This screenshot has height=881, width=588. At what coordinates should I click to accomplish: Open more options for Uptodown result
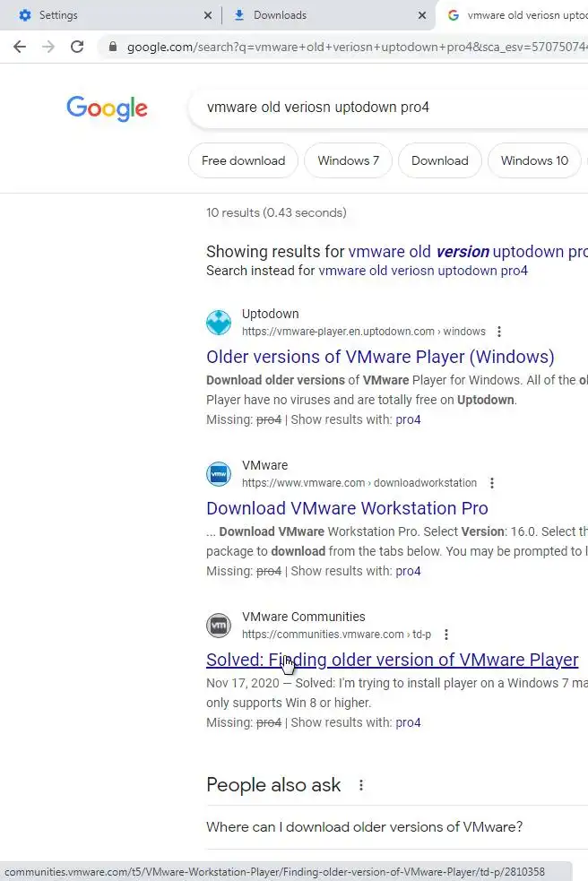[498, 332]
